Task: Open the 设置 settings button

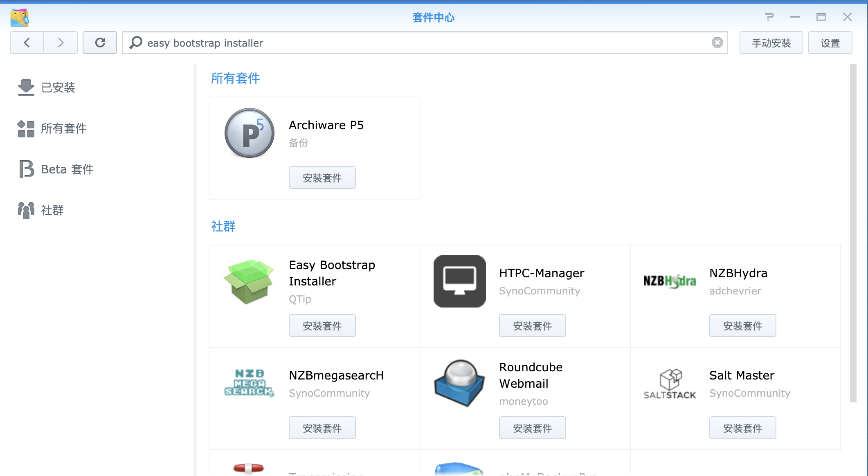Action: 830,43
